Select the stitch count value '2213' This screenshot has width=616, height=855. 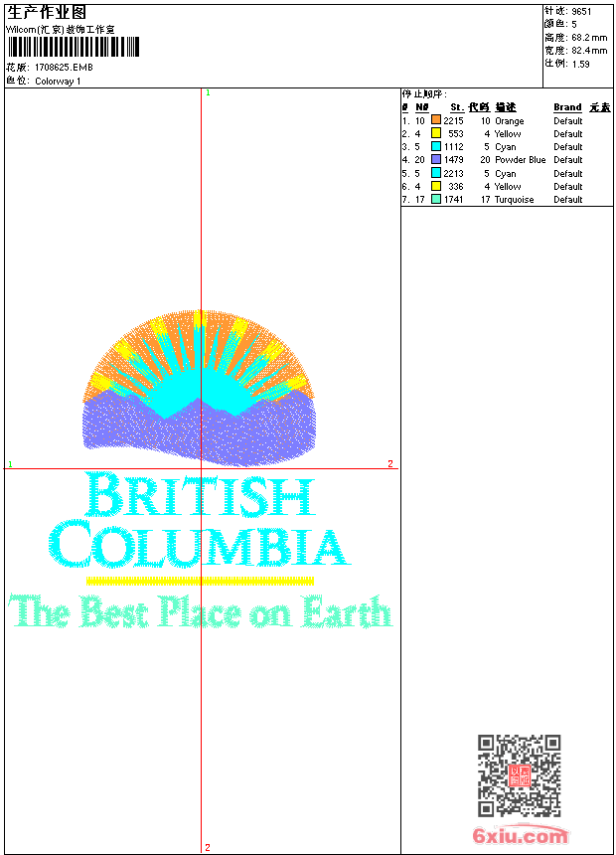pos(453,173)
